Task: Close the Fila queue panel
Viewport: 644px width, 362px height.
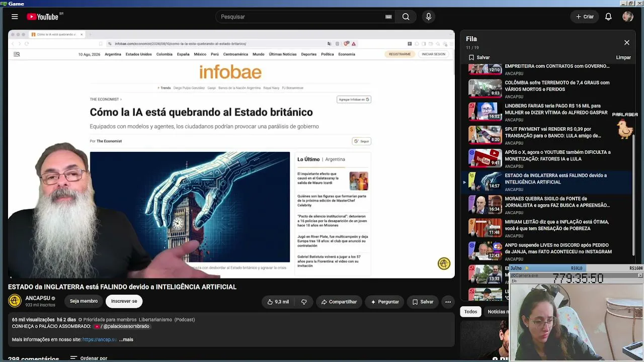Action: tap(627, 43)
